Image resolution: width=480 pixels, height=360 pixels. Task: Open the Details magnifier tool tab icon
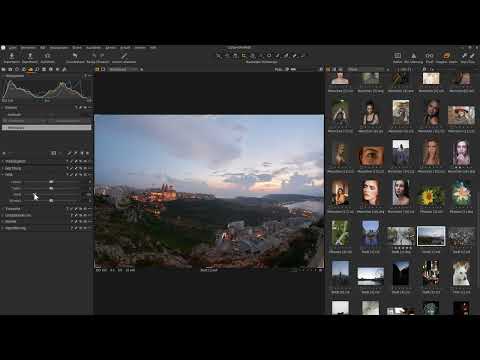tap(37, 69)
